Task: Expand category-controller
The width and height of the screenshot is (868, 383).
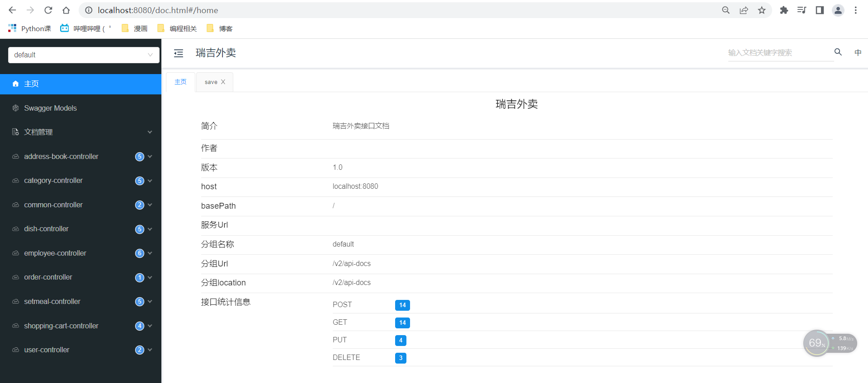Action: tap(80, 180)
